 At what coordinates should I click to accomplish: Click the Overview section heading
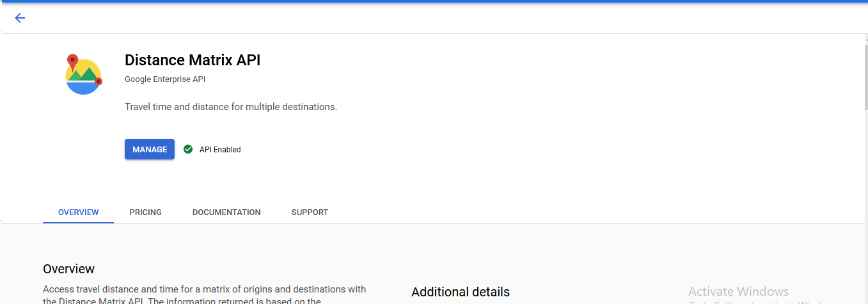coord(68,269)
